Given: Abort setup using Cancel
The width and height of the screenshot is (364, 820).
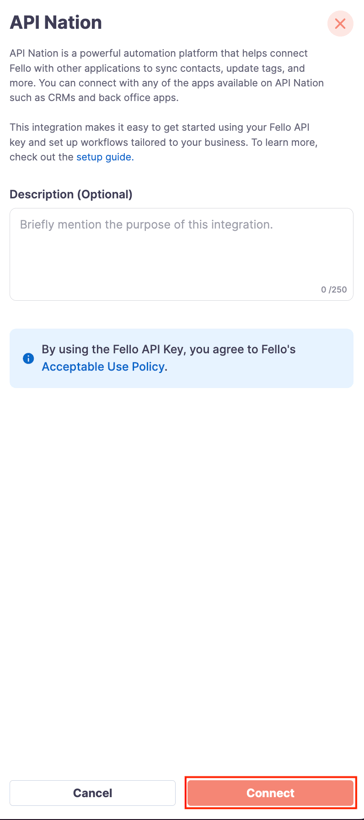Looking at the screenshot, I should [x=93, y=793].
